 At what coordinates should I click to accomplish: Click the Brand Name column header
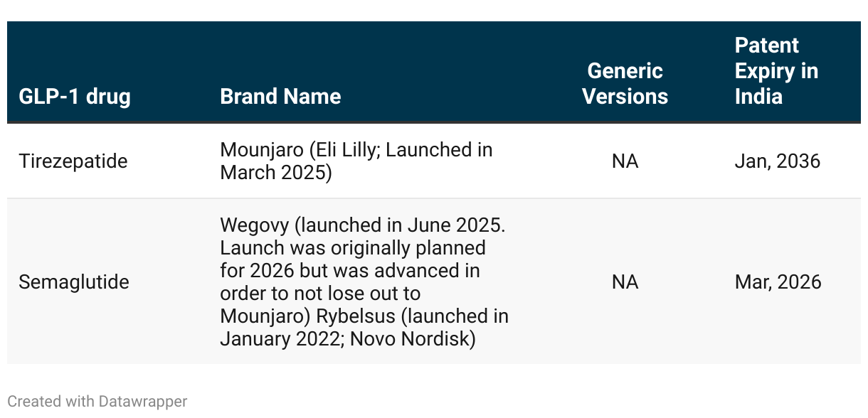point(280,97)
